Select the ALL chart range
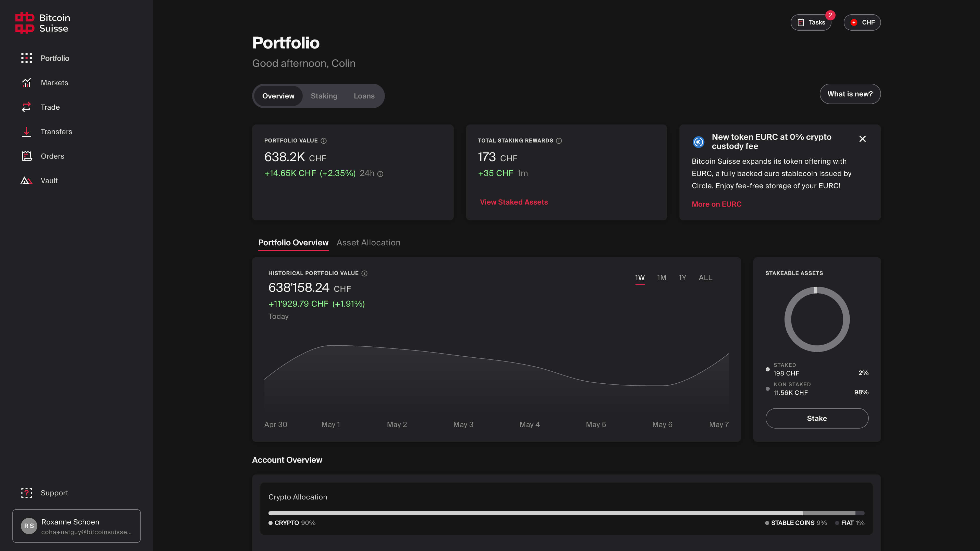 pos(705,278)
